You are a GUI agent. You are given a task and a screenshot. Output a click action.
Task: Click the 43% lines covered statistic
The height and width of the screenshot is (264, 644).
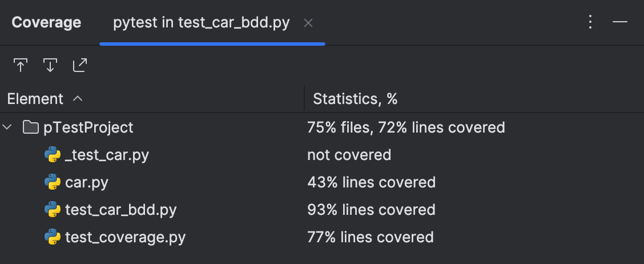tap(371, 182)
